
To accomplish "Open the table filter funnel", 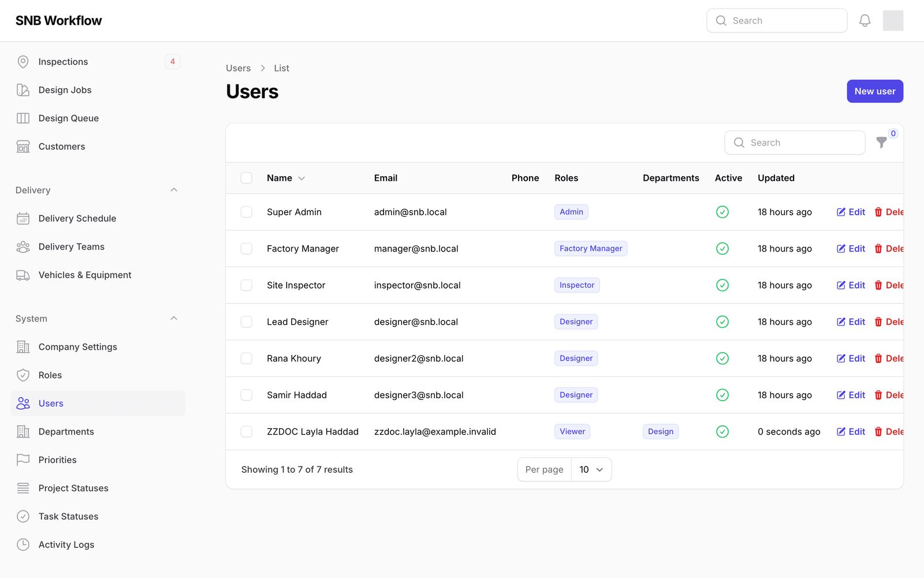I will point(881,142).
